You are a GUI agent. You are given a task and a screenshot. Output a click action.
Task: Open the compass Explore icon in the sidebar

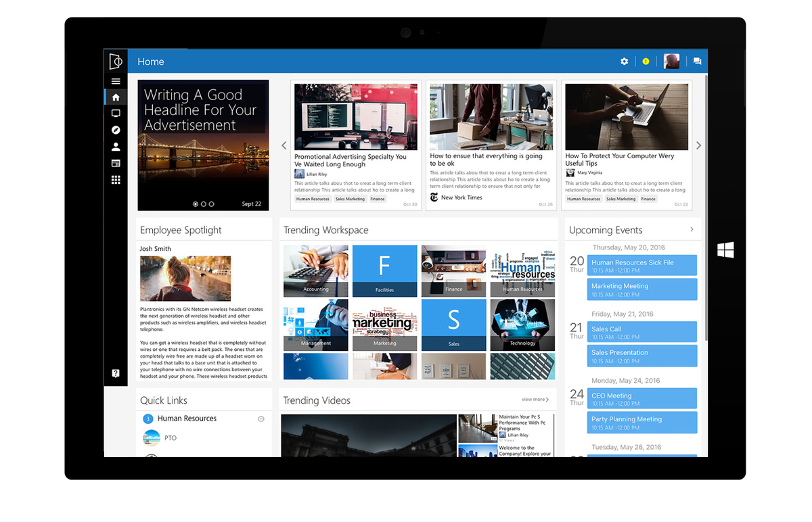pyautogui.click(x=116, y=130)
